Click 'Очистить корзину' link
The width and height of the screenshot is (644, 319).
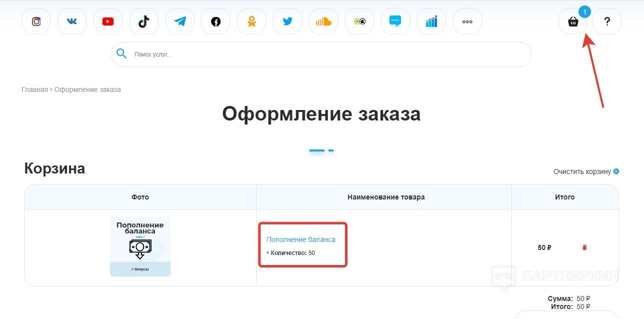coord(582,171)
